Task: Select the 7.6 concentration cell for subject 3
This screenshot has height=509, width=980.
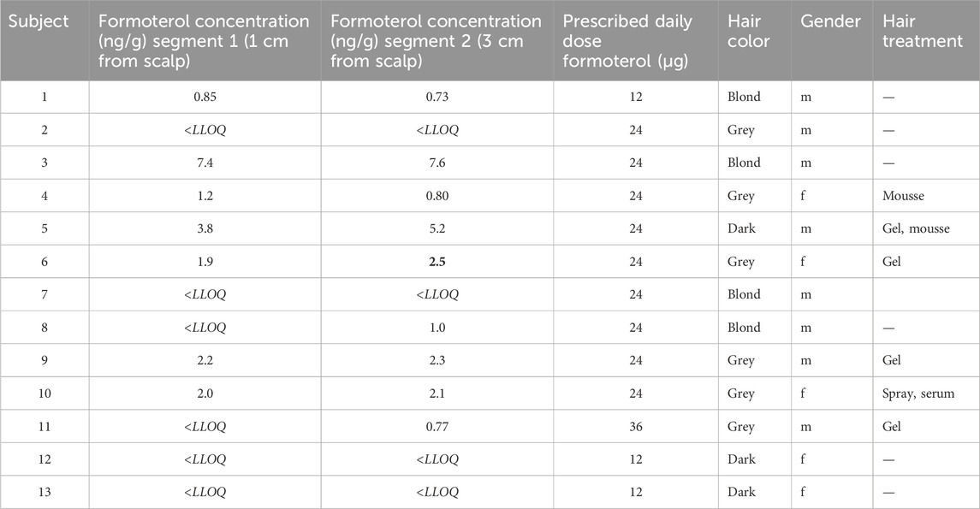Action: click(x=437, y=163)
